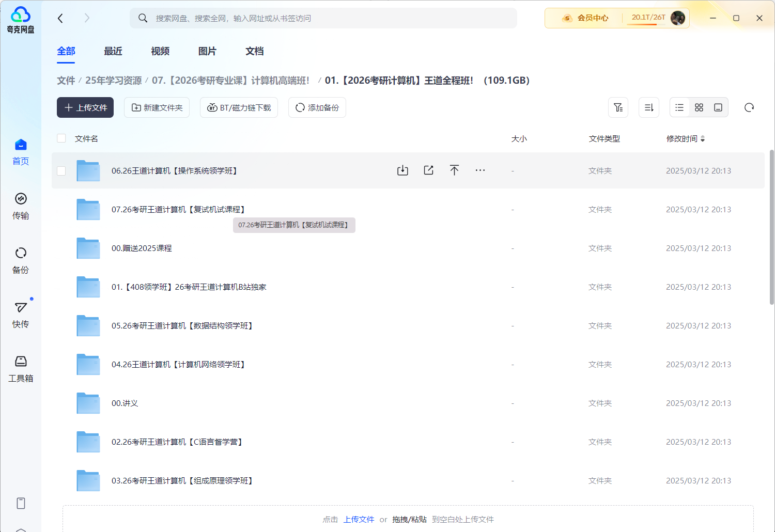Select the 图片 tab
Viewport: 775px width, 532px height.
pyautogui.click(x=207, y=51)
